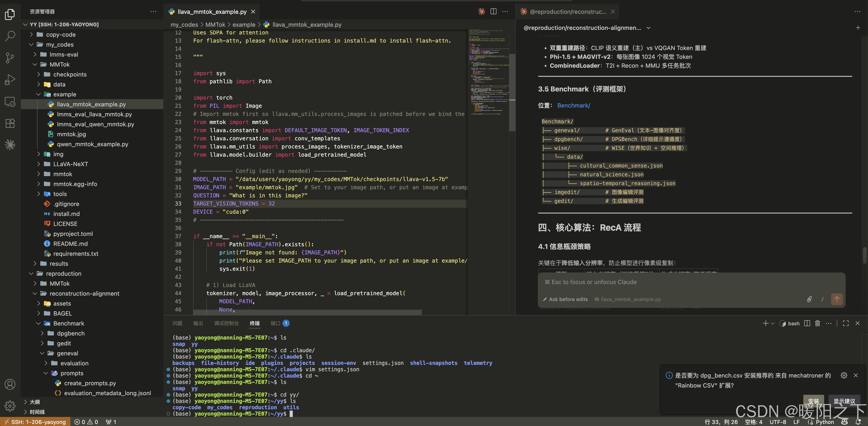Open conversation title dropdown chevron
The height and width of the screenshot is (426, 868).
click(648, 28)
